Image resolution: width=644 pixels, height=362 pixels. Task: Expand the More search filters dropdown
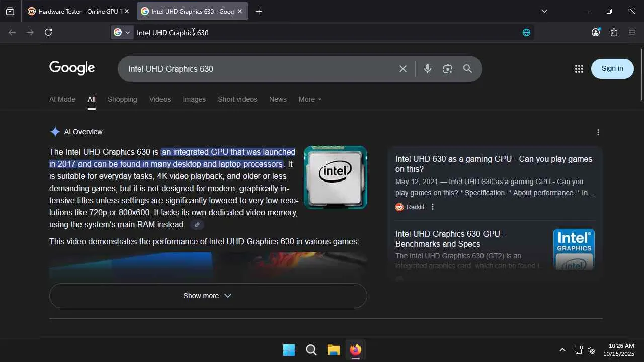(x=310, y=99)
